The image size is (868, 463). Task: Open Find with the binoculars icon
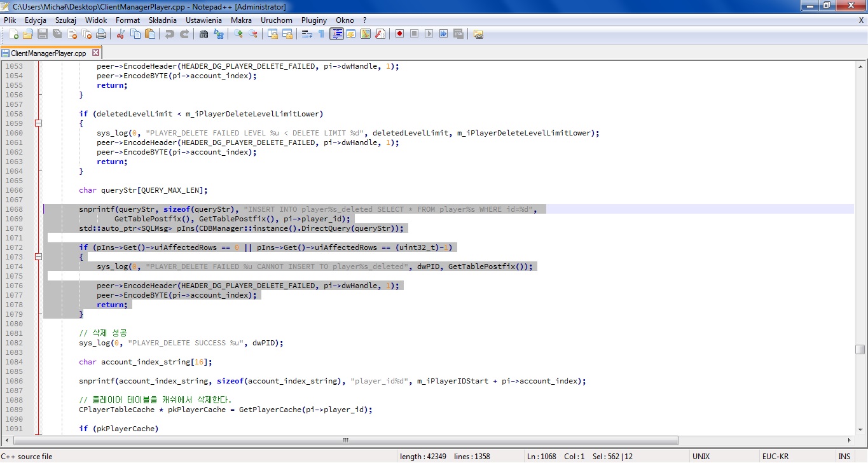pyautogui.click(x=203, y=34)
